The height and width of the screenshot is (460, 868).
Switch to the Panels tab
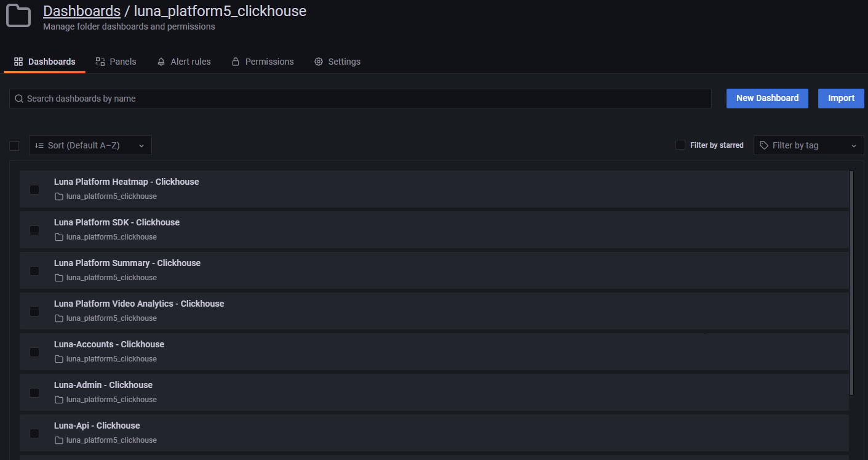tap(116, 62)
